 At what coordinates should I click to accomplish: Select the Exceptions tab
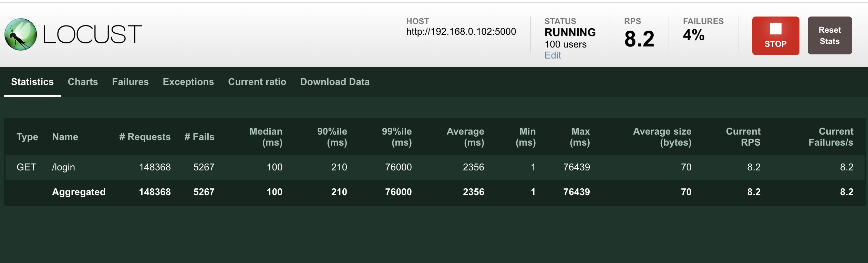click(x=188, y=82)
